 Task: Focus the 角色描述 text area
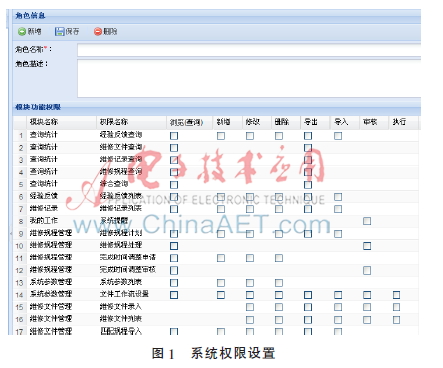coord(249,79)
